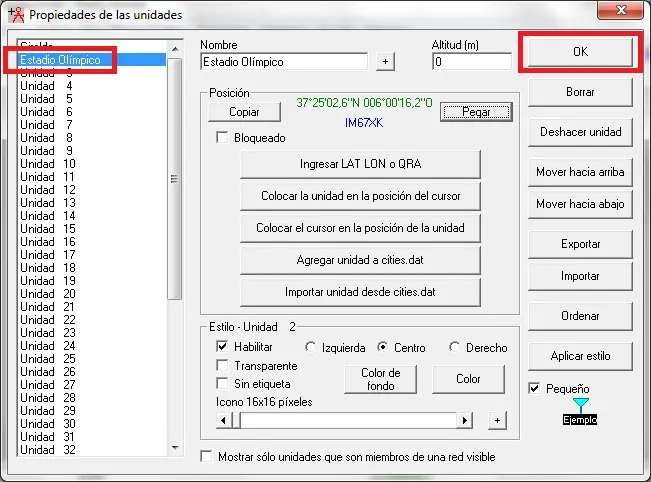Select Unidad 4 in the list
Viewport: 651px width, 482px height.
click(92, 86)
